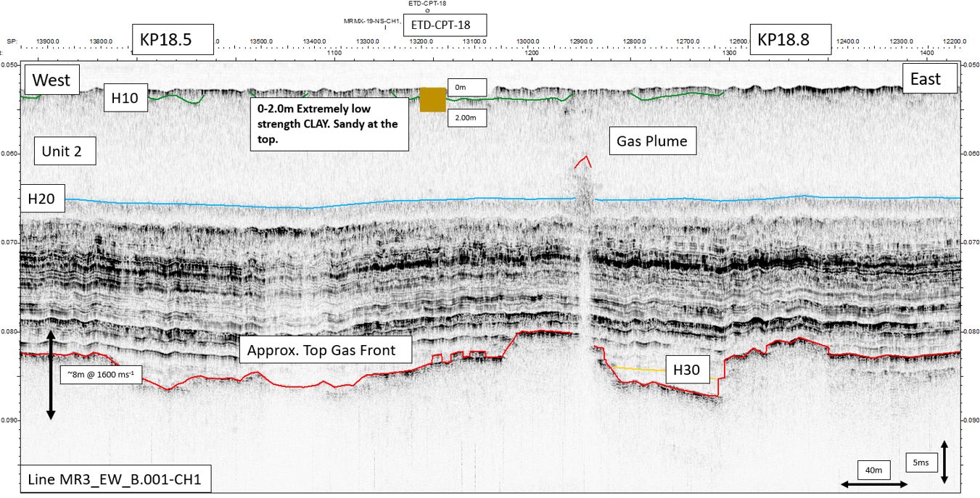Image resolution: width=980 pixels, height=498 pixels.
Task: Click trace number 1200 on the ruler
Action: [531, 53]
